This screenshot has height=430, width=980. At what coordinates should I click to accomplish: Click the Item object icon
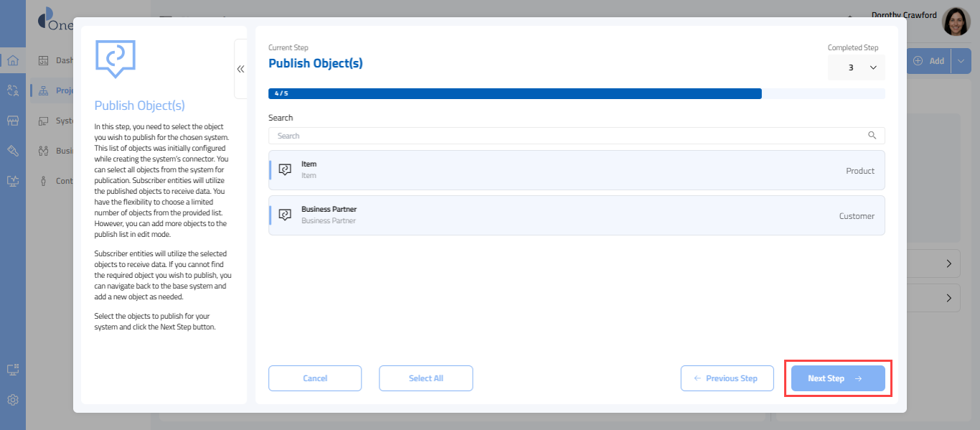pos(285,170)
